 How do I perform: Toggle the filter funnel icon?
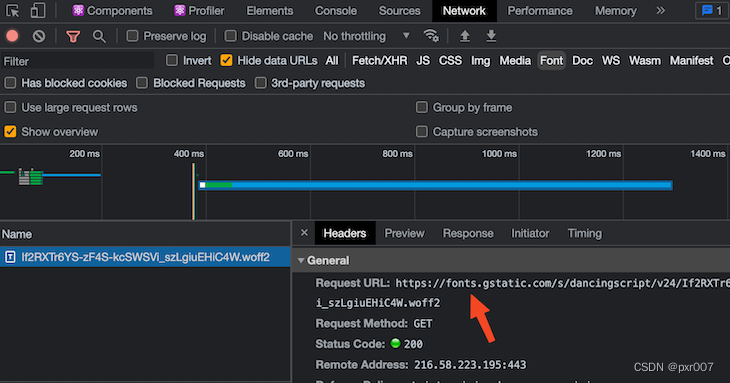[73, 36]
